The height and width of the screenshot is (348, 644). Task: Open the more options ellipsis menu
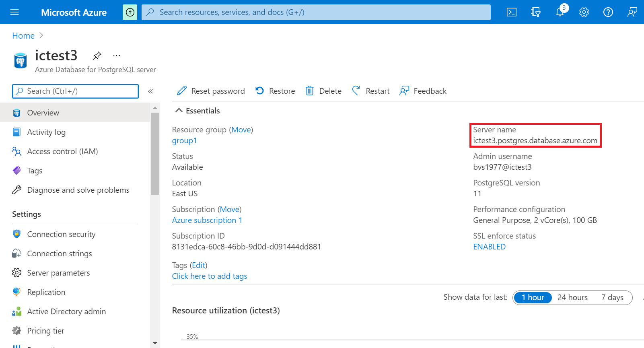(x=117, y=56)
